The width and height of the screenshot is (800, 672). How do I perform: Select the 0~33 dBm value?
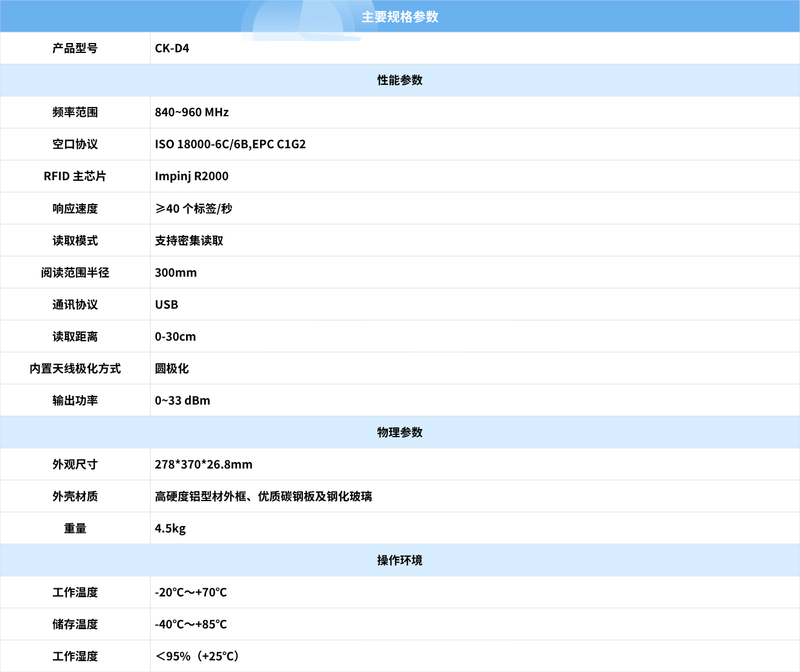pyautogui.click(x=183, y=400)
